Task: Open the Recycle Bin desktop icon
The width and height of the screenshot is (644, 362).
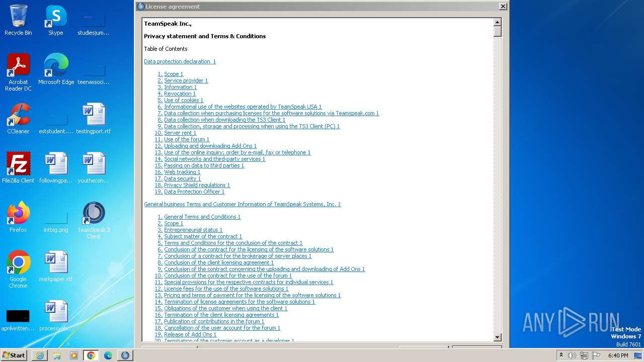Action: click(18, 20)
